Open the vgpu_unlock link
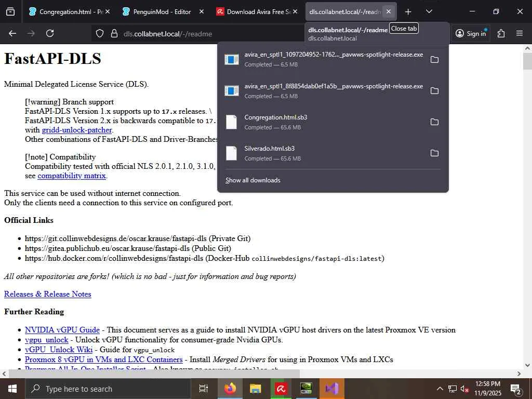The image size is (532, 399). coord(46,340)
